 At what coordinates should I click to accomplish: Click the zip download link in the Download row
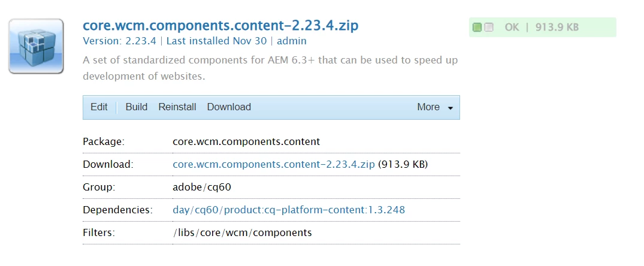[x=273, y=164]
